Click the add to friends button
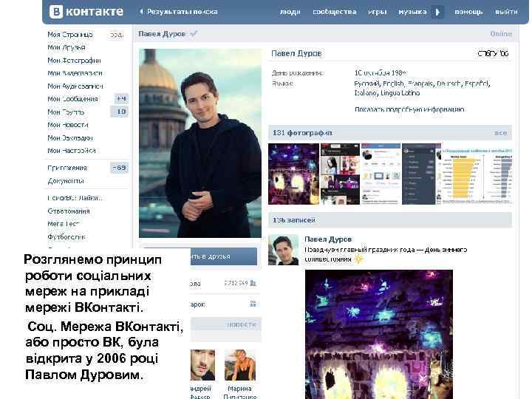Image resolution: width=532 pixels, height=399 pixels. point(224,256)
